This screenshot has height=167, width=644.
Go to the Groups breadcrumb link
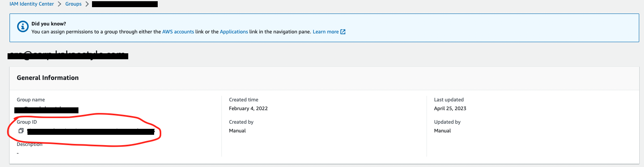[x=73, y=4]
